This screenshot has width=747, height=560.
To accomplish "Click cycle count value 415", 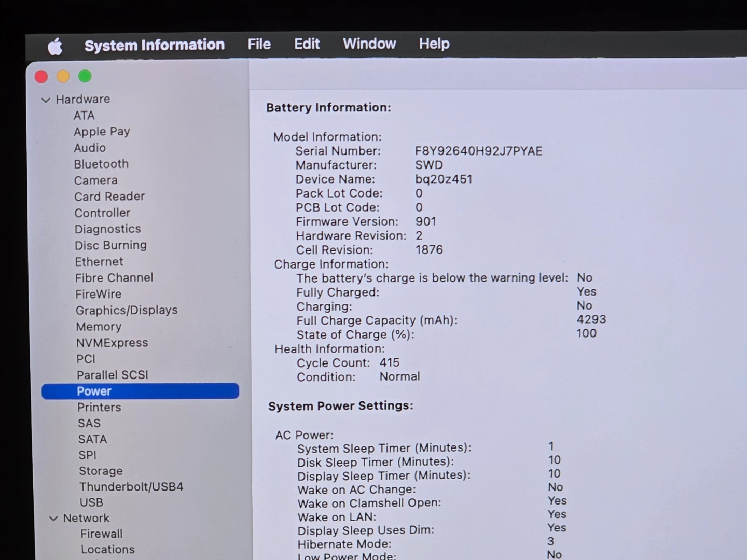I will tap(390, 362).
